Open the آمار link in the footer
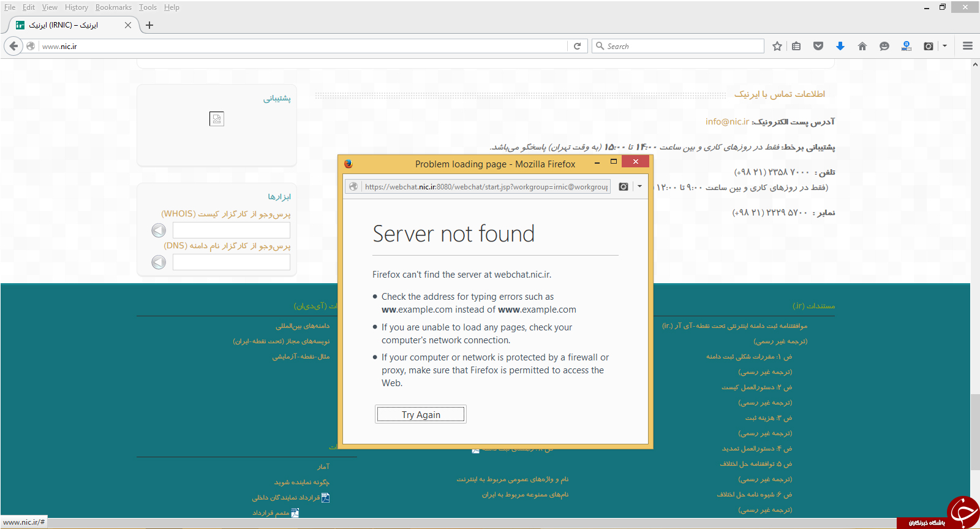The image size is (980, 529). 323,467
